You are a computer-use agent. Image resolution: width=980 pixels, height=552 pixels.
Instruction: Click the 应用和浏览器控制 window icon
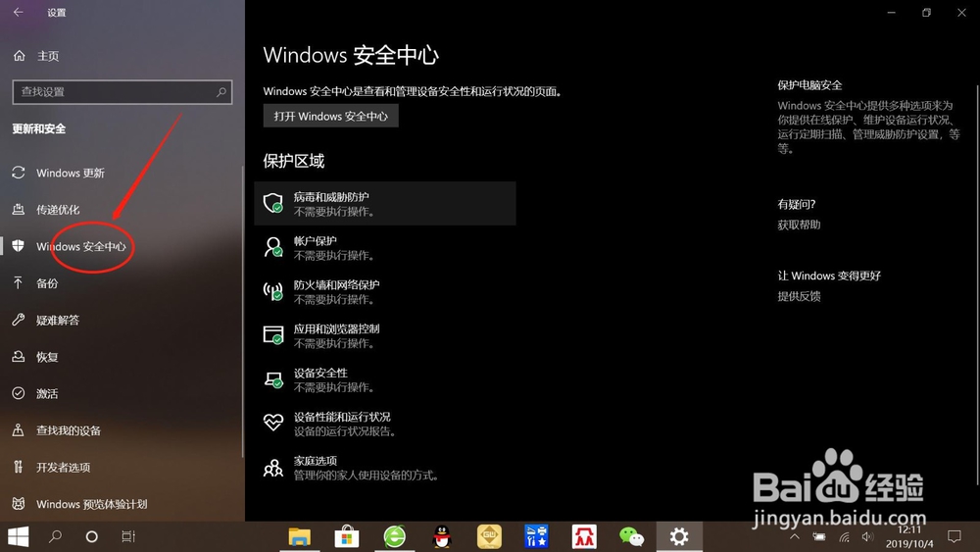click(273, 335)
